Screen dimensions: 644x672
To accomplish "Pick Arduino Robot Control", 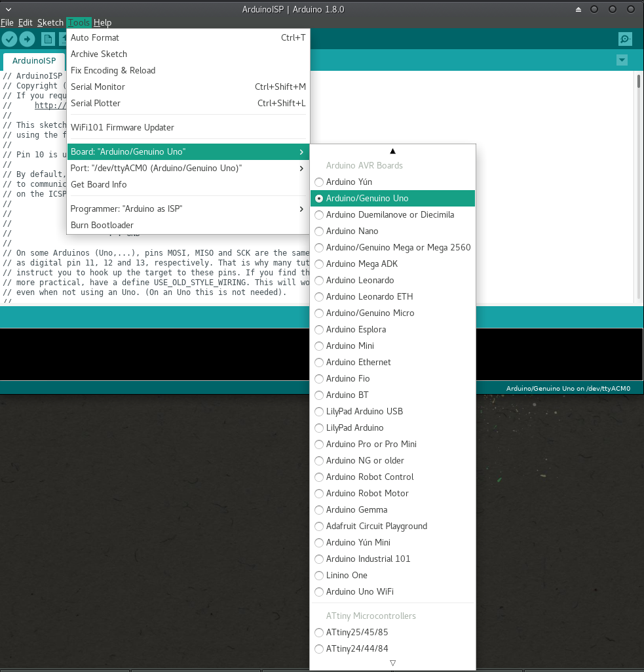I will click(392, 477).
